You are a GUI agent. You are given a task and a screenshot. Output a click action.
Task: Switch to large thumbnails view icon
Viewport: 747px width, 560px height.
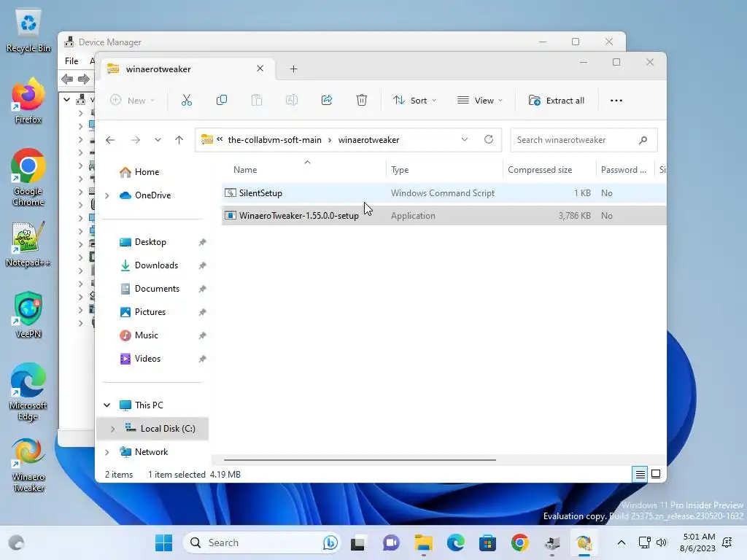(656, 474)
